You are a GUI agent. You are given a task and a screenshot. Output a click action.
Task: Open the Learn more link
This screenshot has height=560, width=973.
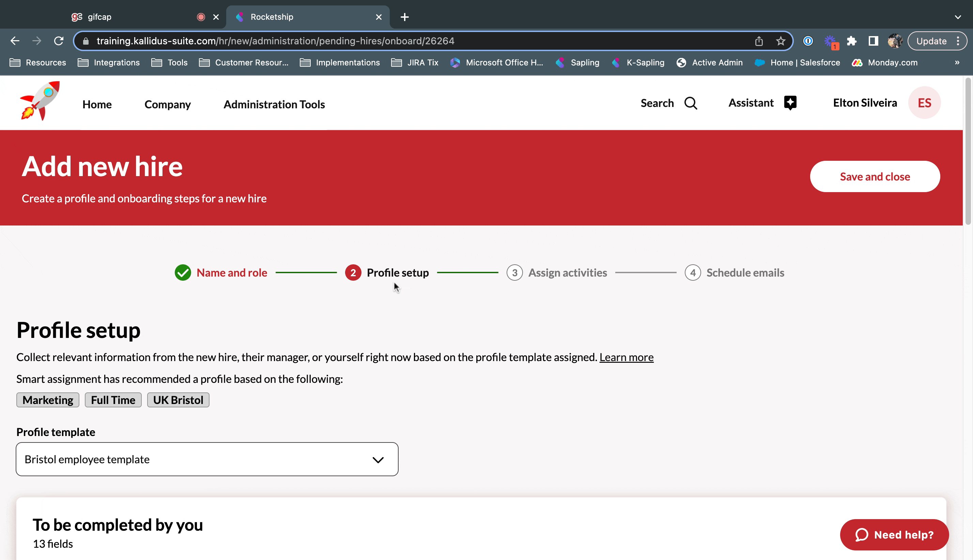pyautogui.click(x=626, y=357)
